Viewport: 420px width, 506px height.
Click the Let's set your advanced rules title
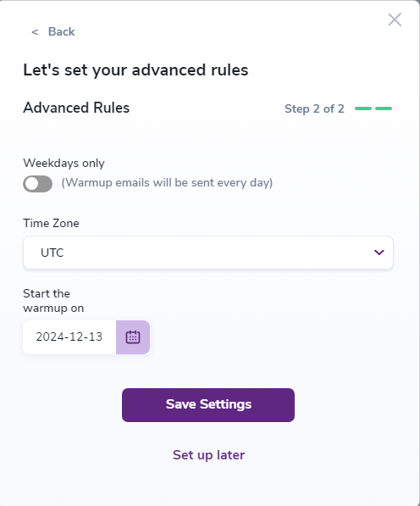135,70
